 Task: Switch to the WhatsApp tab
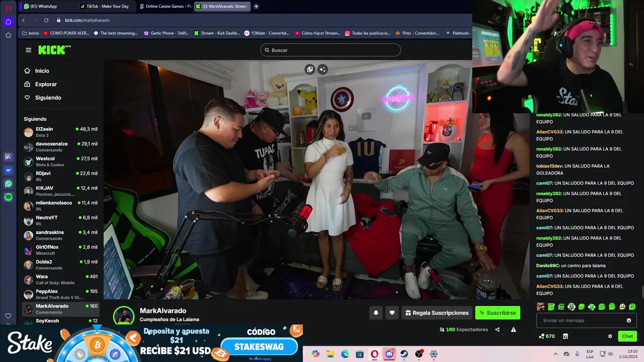click(48, 6)
